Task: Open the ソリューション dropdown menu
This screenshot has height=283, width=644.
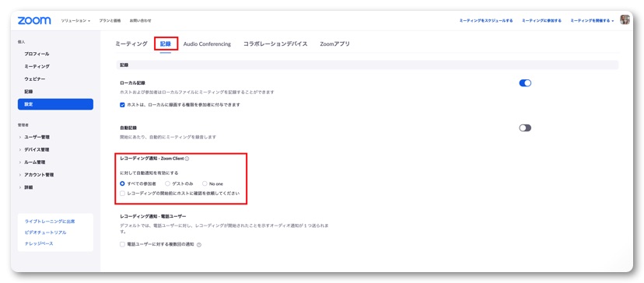Action: point(75,20)
